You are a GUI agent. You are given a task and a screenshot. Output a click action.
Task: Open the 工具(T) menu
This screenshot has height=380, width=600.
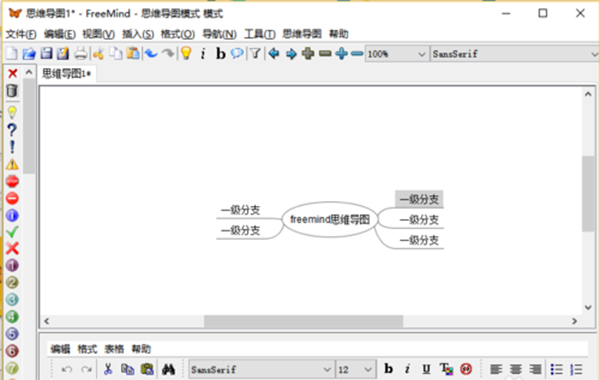click(260, 34)
